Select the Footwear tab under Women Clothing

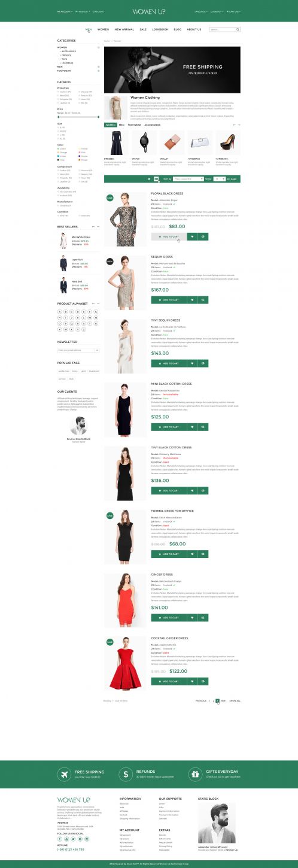click(x=134, y=125)
